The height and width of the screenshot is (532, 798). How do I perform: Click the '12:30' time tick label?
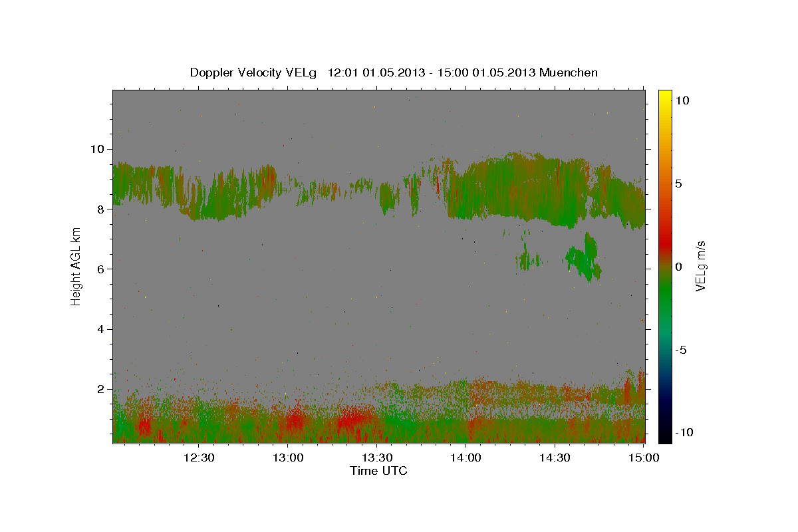click(x=199, y=458)
